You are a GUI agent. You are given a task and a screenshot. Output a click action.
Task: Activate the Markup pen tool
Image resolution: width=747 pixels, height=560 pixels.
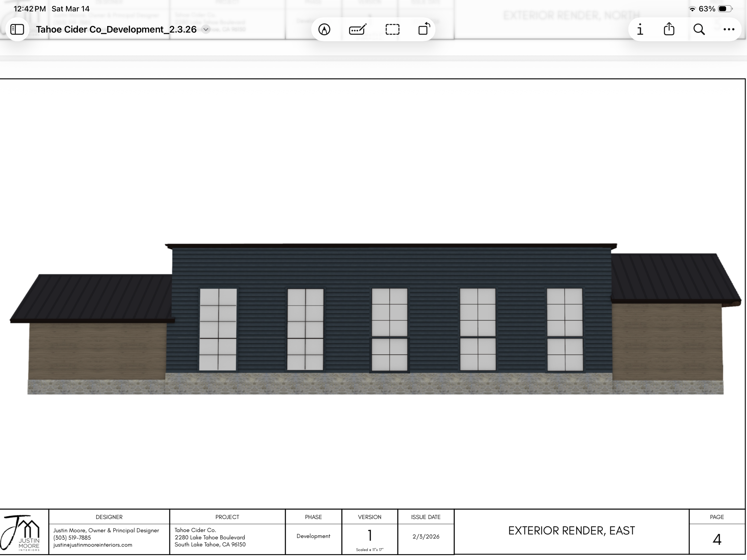pyautogui.click(x=324, y=29)
